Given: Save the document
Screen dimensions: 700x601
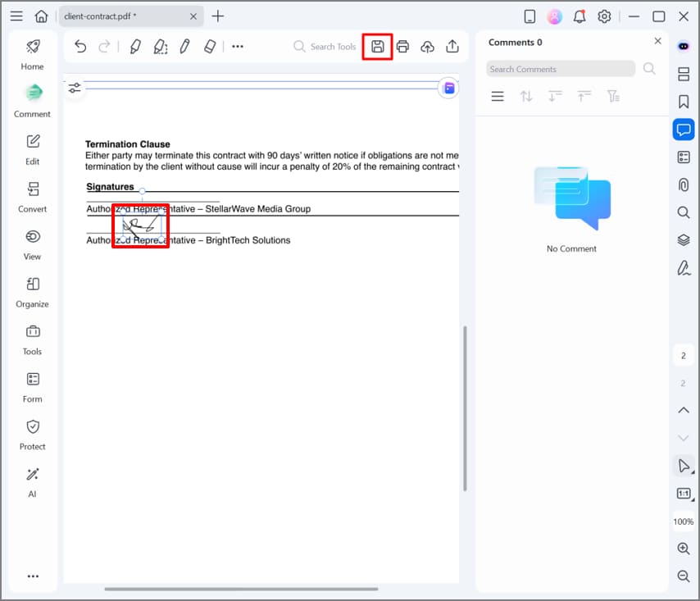Looking at the screenshot, I should coord(377,47).
